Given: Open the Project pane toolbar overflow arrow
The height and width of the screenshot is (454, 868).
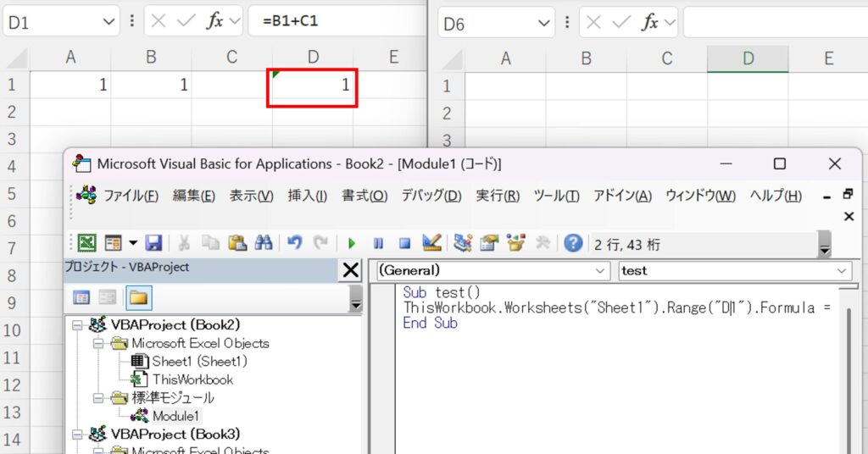Looking at the screenshot, I should tap(356, 299).
